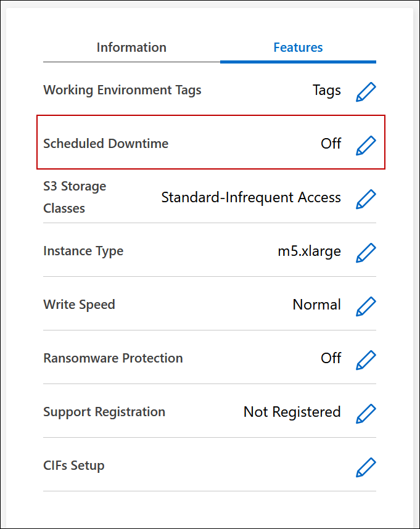
Task: Click the Not Registered status text
Action: (292, 412)
